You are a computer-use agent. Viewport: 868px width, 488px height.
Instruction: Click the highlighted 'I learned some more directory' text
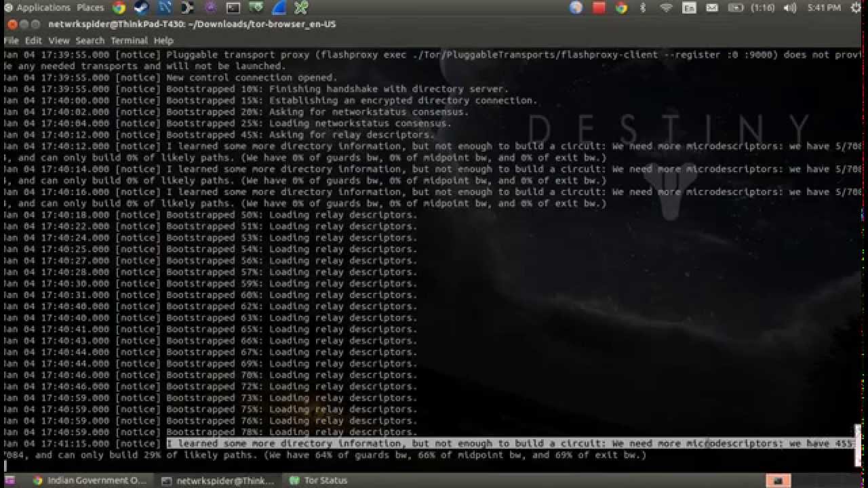510,443
